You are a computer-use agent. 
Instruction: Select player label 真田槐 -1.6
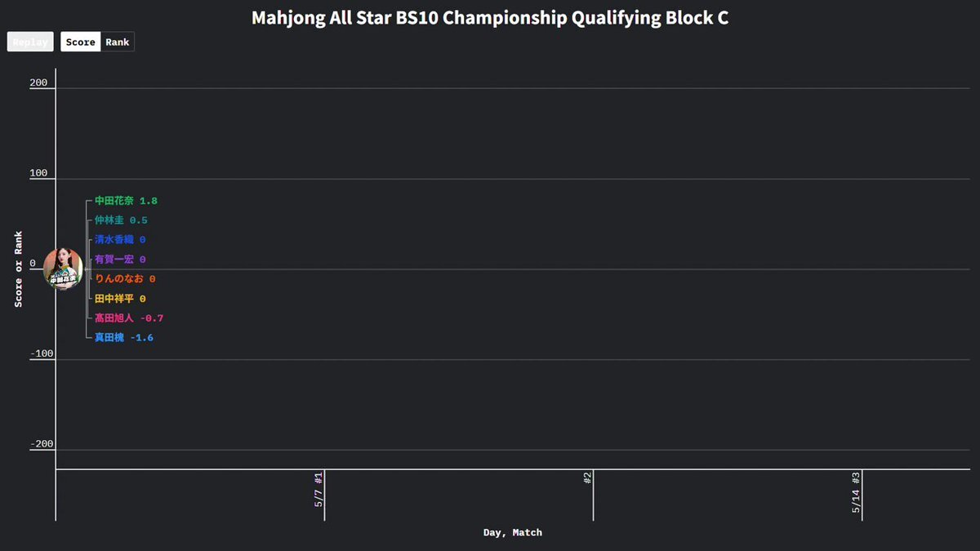point(124,338)
